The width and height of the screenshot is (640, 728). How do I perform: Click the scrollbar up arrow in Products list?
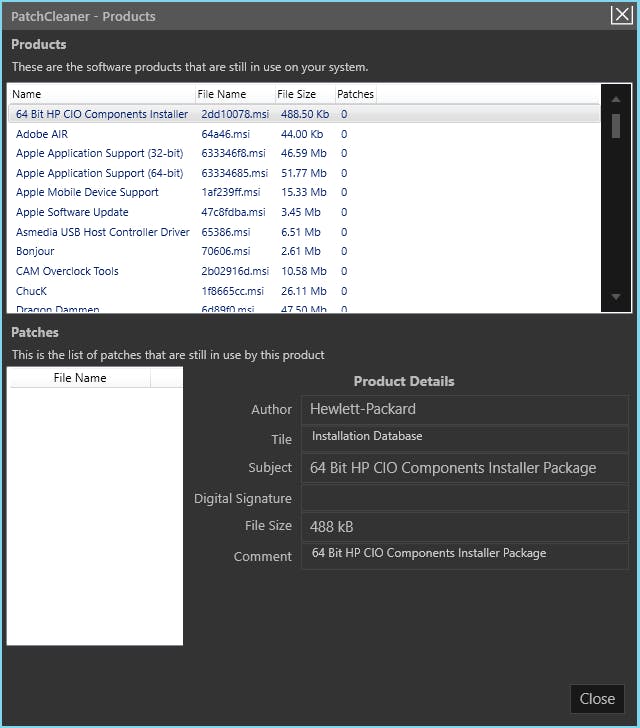(x=616, y=99)
